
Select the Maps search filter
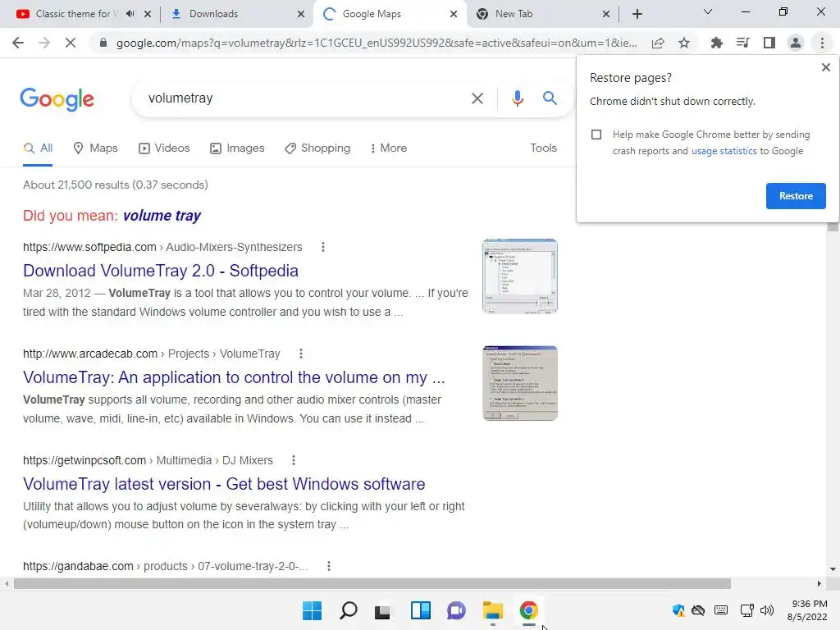[x=95, y=148]
